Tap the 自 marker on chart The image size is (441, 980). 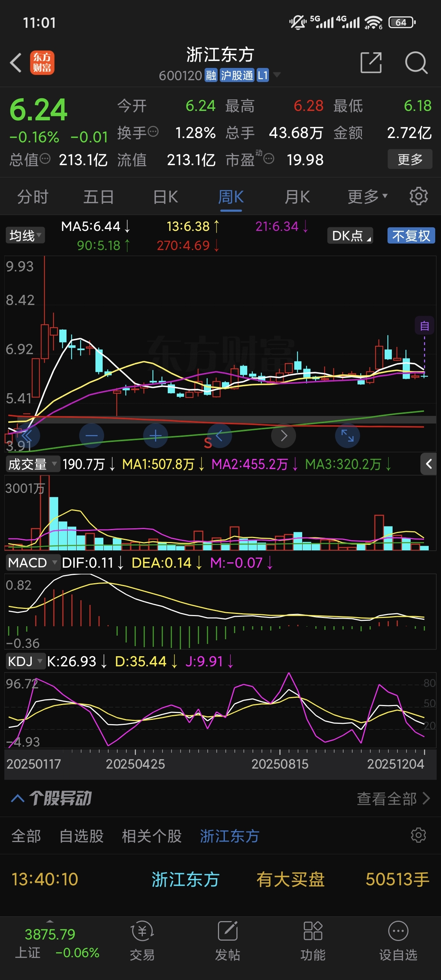tap(425, 326)
